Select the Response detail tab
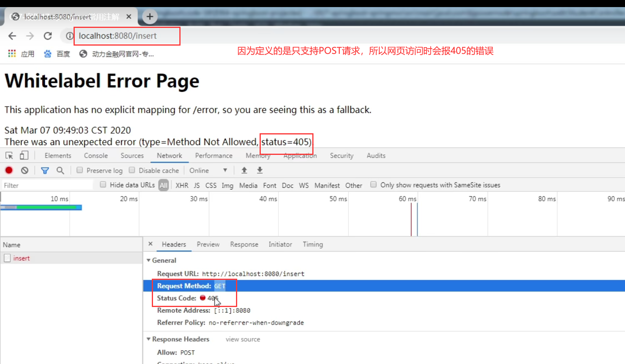The width and height of the screenshot is (625, 364). (244, 245)
